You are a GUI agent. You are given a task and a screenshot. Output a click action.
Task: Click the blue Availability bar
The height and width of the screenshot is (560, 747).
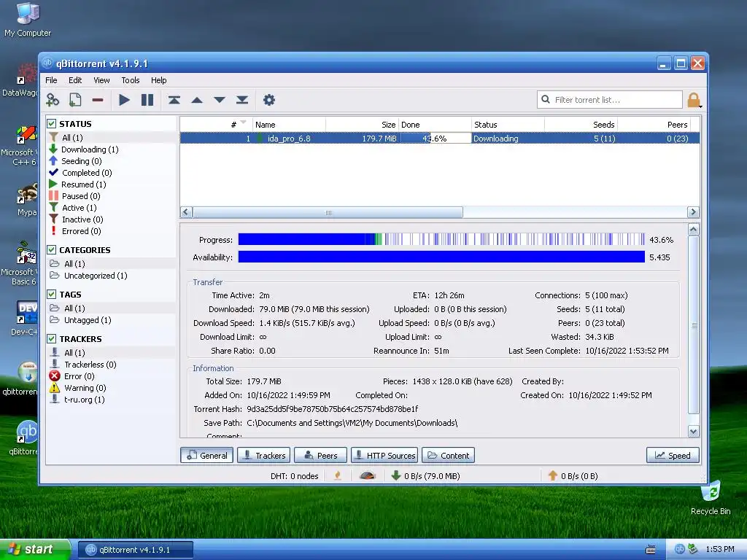coord(441,257)
